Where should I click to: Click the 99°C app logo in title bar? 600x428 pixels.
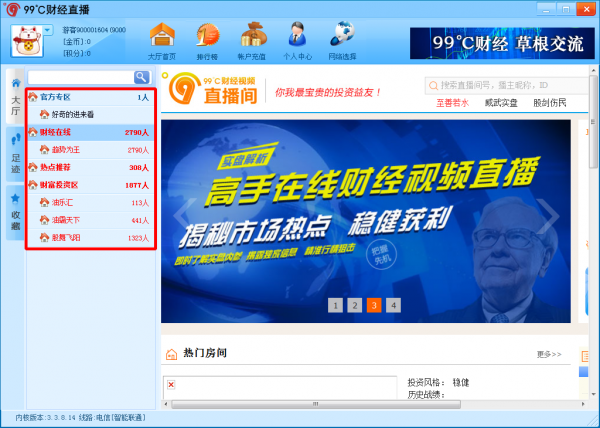(12, 9)
